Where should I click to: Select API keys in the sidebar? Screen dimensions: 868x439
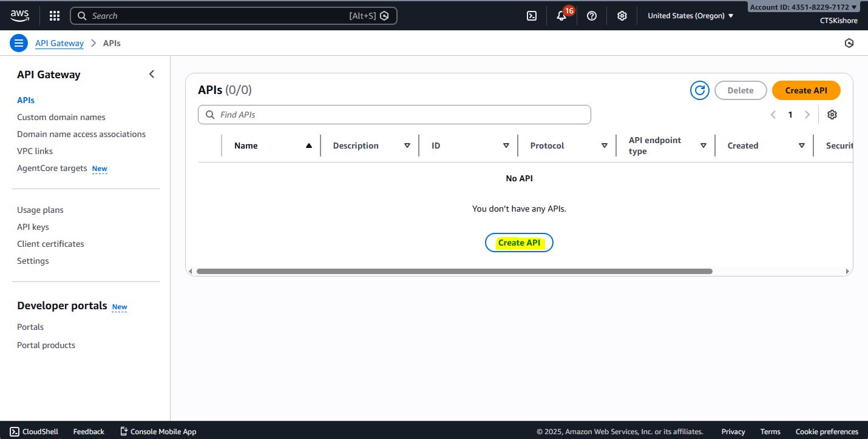33,227
